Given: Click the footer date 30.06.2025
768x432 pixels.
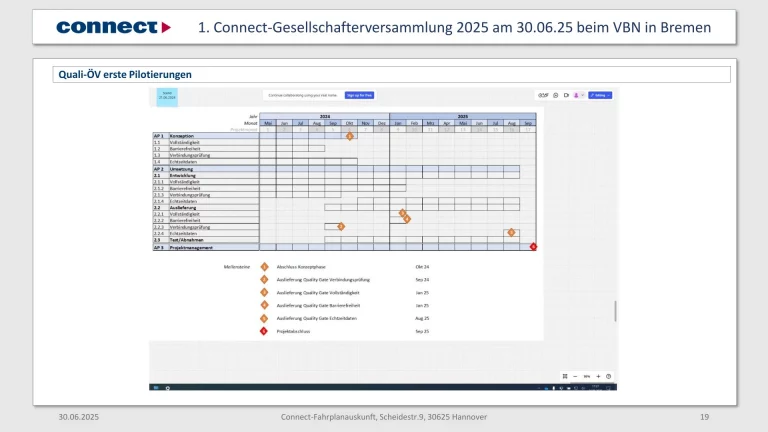Looking at the screenshot, I should (x=78, y=417).
